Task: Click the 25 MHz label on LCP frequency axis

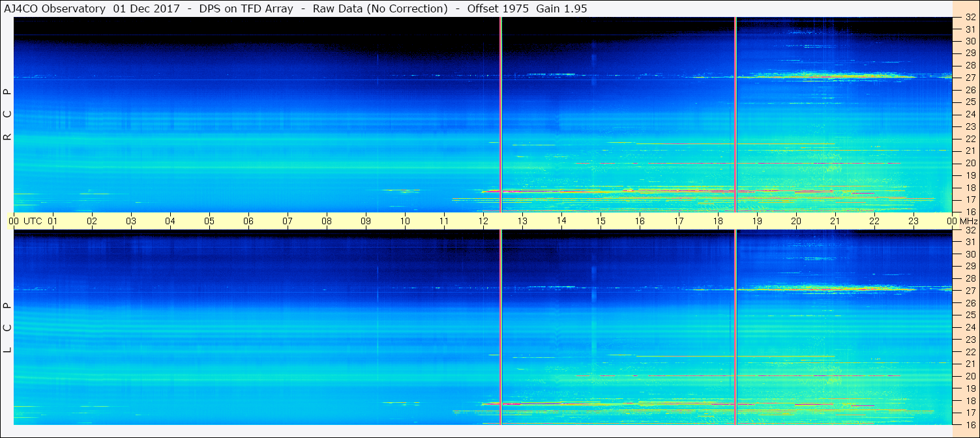Action: click(x=970, y=315)
